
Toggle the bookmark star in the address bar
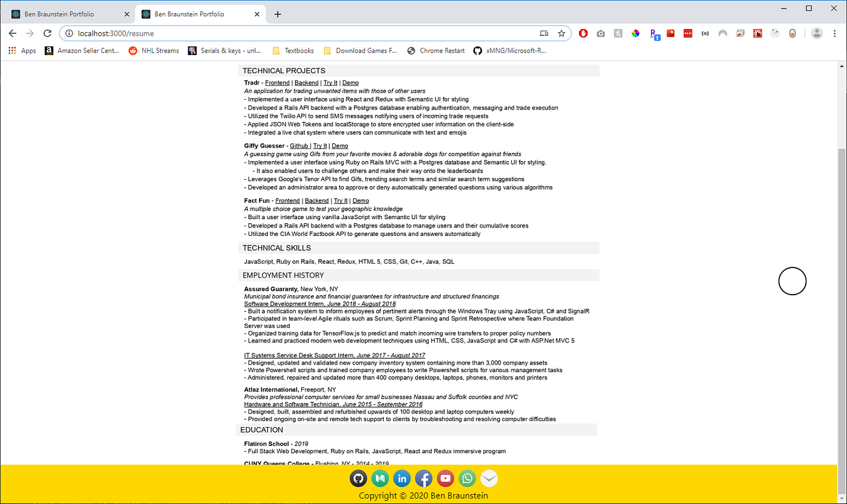click(561, 33)
